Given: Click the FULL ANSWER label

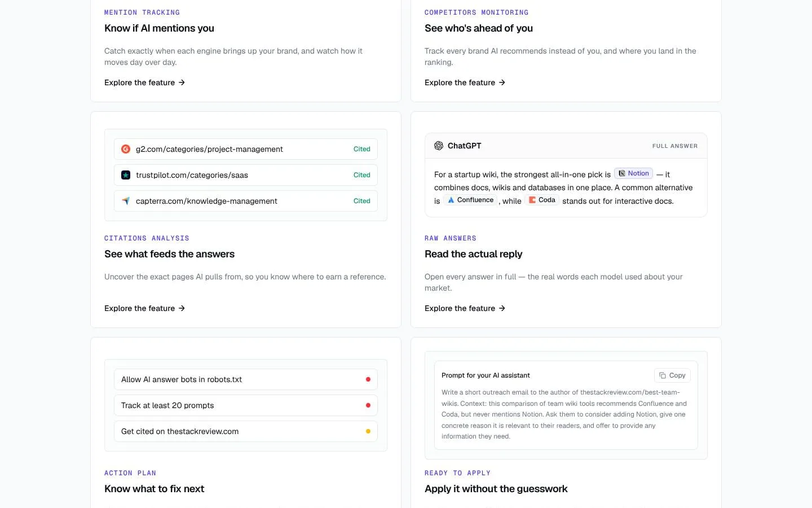Looking at the screenshot, I should (675, 146).
